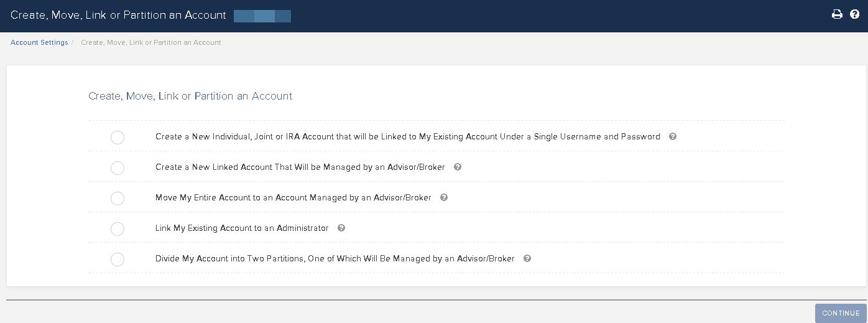This screenshot has height=323, width=868.
Task: Select Move My Entire Account radio button
Action: pos(118,199)
